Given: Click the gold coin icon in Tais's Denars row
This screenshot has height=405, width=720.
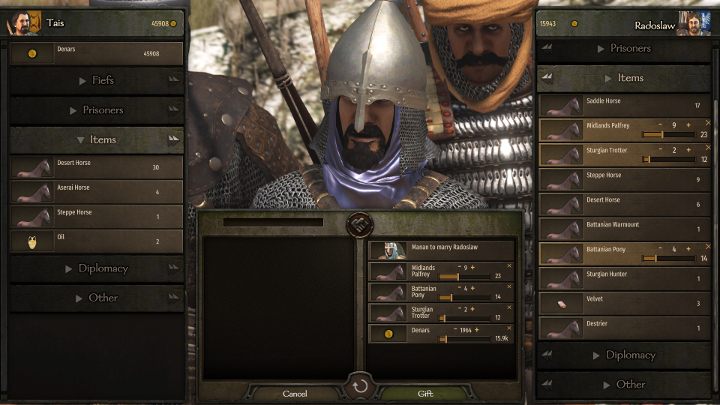Looking at the screenshot, I should 32,54.
